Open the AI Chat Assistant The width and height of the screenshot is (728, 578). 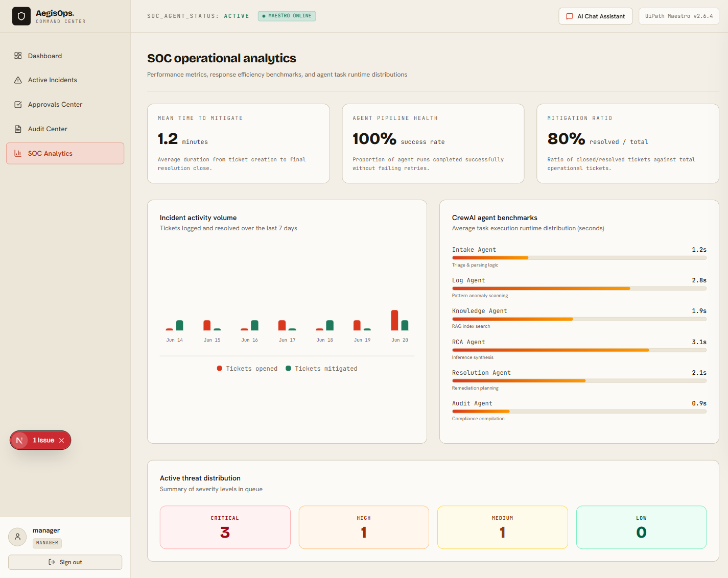(596, 16)
